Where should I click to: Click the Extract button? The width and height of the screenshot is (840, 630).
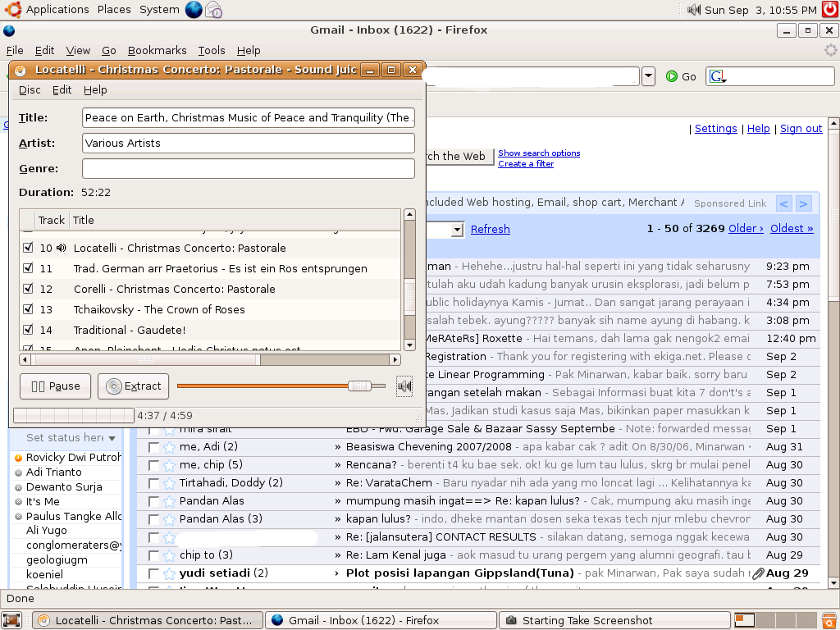coord(134,386)
